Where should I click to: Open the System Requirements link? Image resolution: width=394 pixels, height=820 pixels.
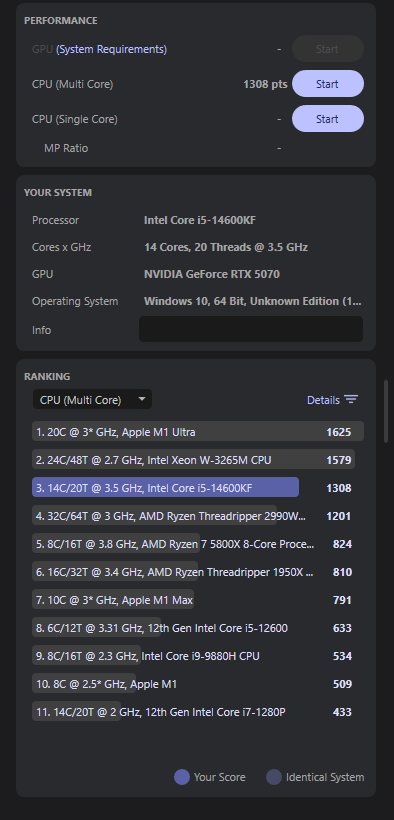pos(111,49)
